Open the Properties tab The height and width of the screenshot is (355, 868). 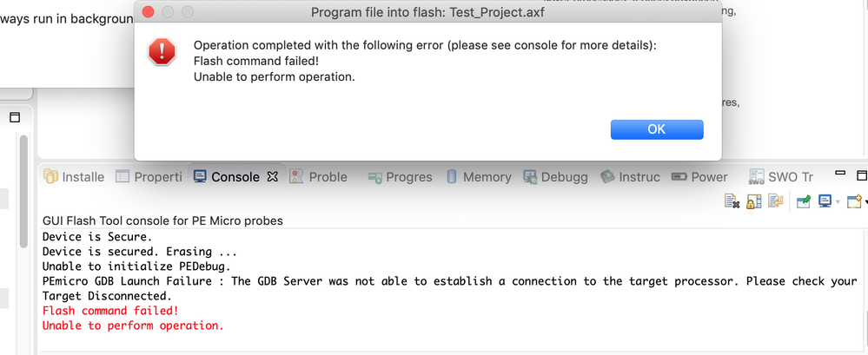(149, 177)
